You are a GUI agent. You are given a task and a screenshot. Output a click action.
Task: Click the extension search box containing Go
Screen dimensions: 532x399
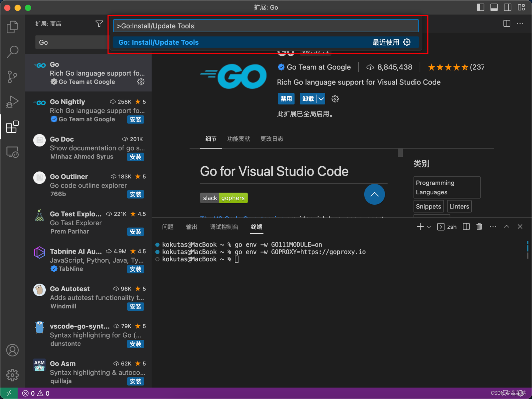71,42
